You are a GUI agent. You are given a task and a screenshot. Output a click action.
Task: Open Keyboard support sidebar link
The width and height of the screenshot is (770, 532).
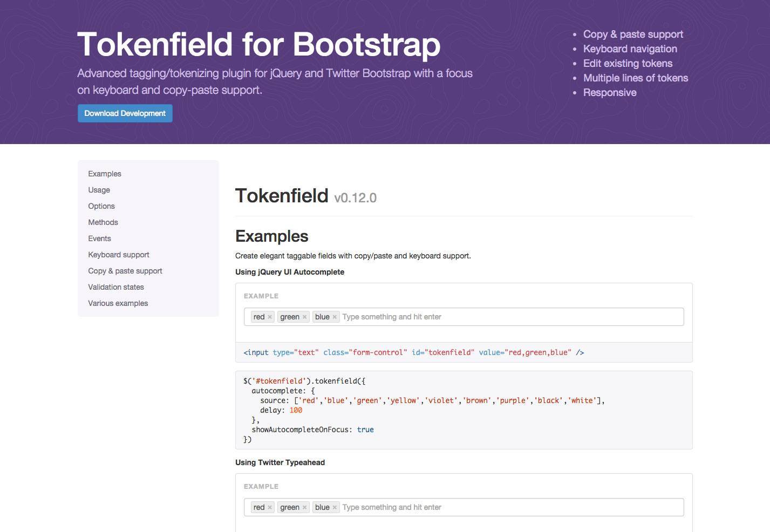click(119, 255)
